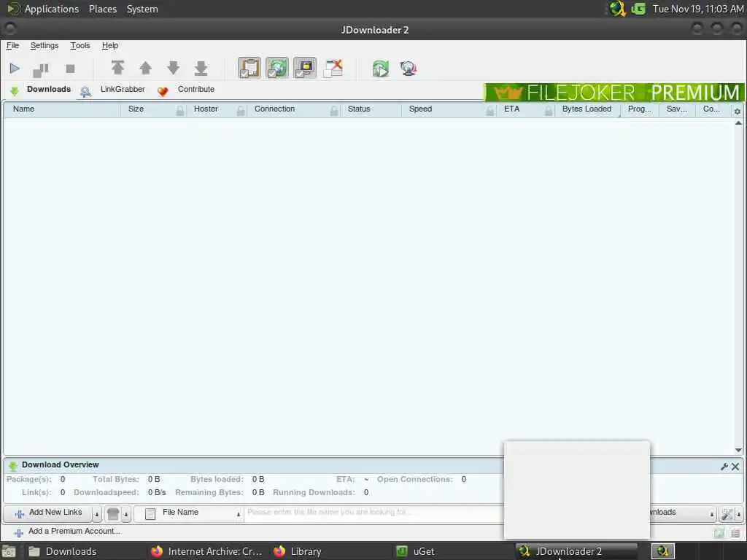
Task: Click the window icon with red X
Action: click(333, 68)
